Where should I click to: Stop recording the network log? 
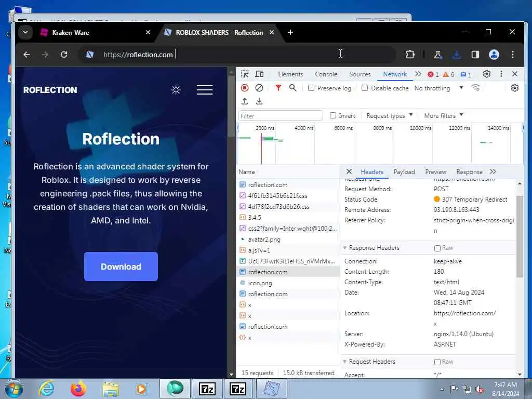click(245, 88)
